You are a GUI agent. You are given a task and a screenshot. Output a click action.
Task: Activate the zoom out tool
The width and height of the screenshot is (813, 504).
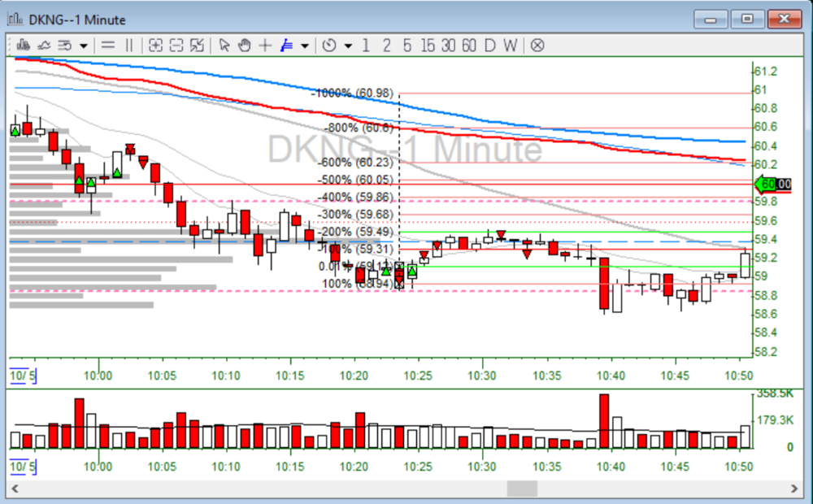[x=176, y=46]
